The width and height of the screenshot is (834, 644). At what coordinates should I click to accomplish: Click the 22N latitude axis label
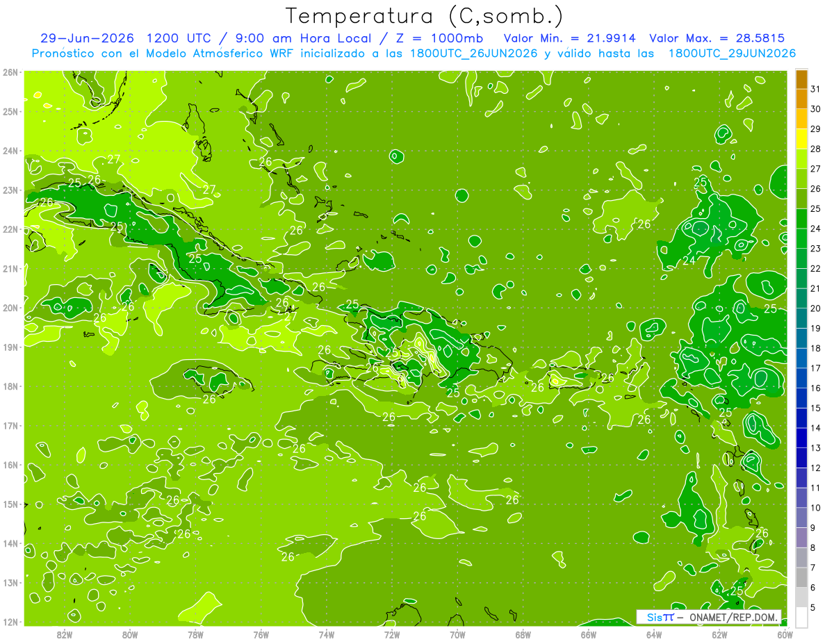point(10,229)
